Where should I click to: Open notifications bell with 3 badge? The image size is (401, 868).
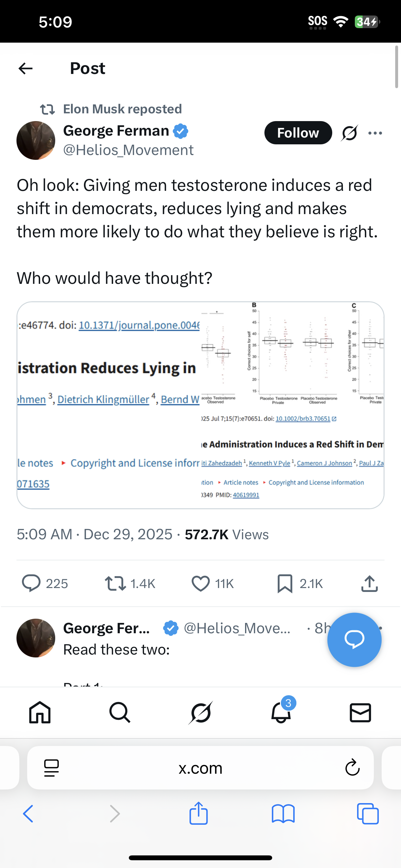click(x=281, y=712)
